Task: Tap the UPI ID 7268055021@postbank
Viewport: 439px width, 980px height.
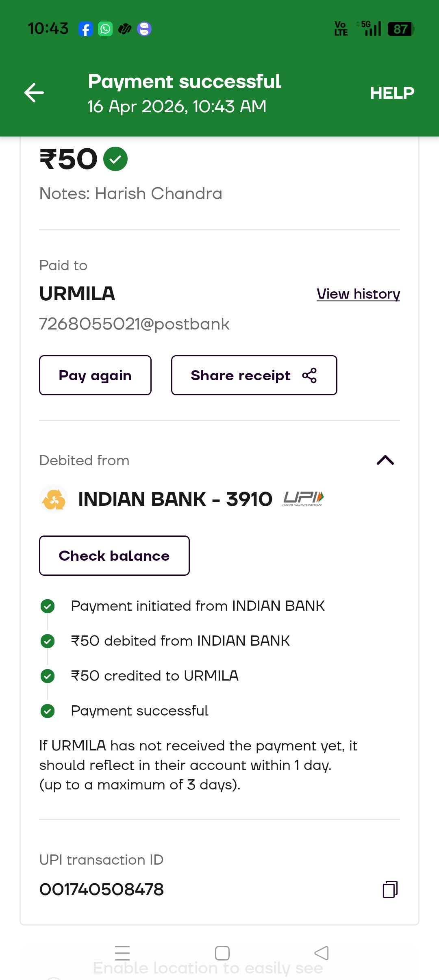Action: pyautogui.click(x=134, y=324)
